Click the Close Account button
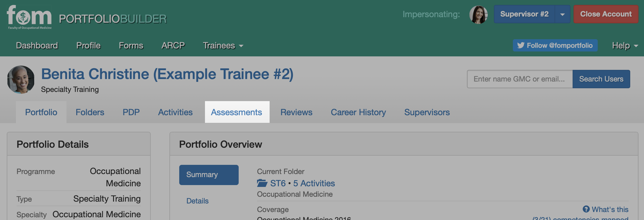 pos(606,14)
